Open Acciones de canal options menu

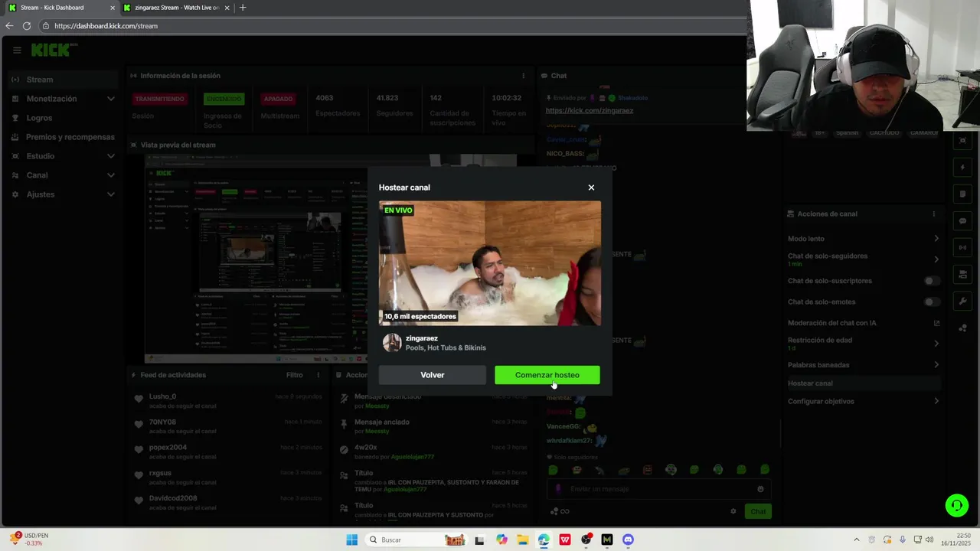coord(933,214)
